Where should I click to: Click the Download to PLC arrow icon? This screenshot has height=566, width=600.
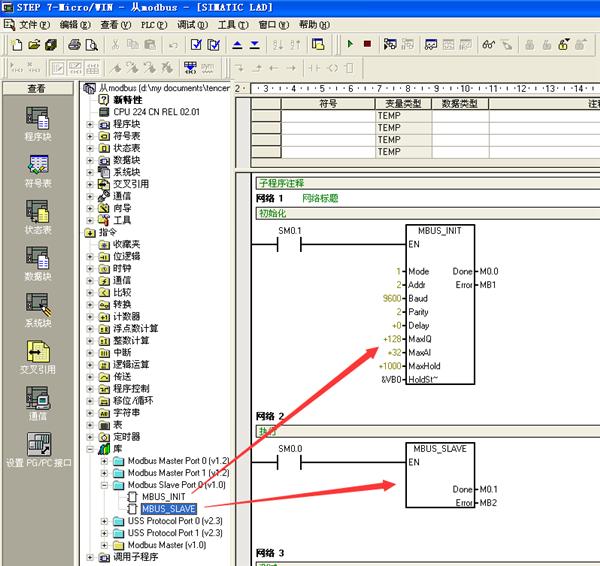click(254, 45)
